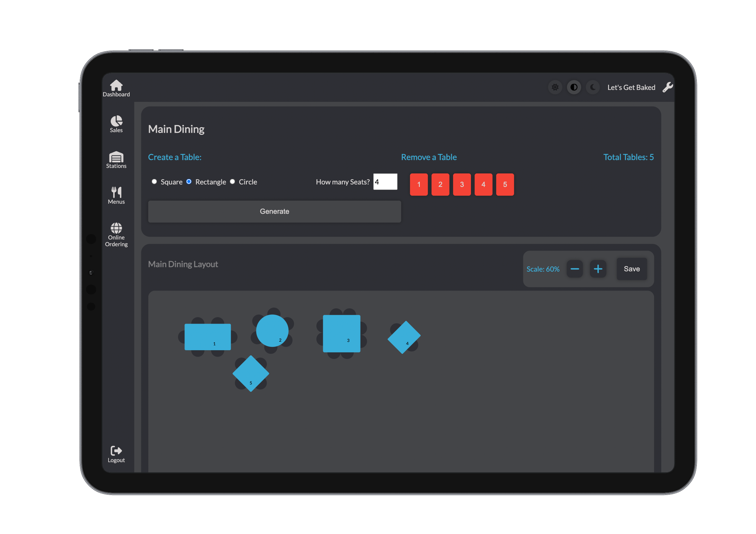756x534 pixels.
Task: Click the seats number input field
Action: (x=385, y=182)
